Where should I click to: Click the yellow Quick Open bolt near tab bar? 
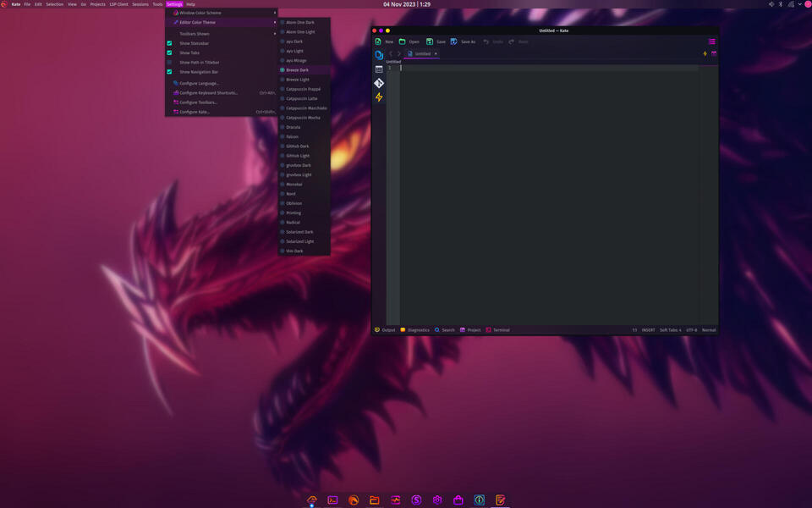[705, 54]
